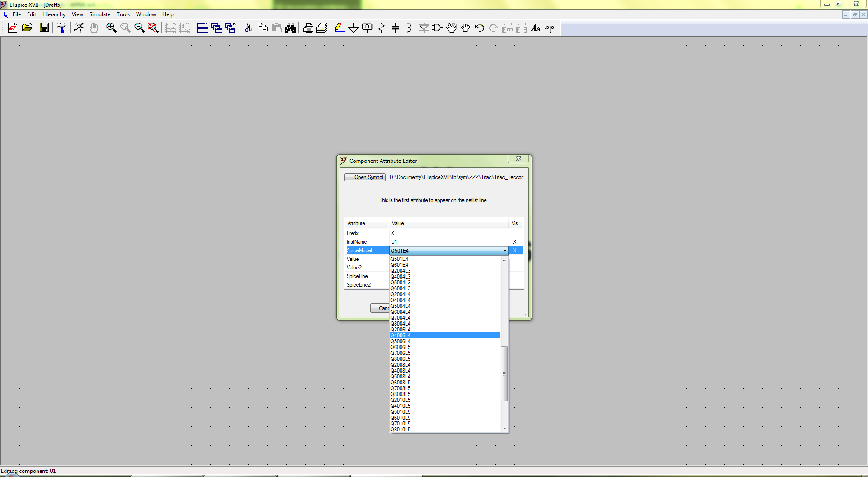Pick Q2004L3 from the model list
Viewport: 868px width, 477px height.
click(401, 271)
